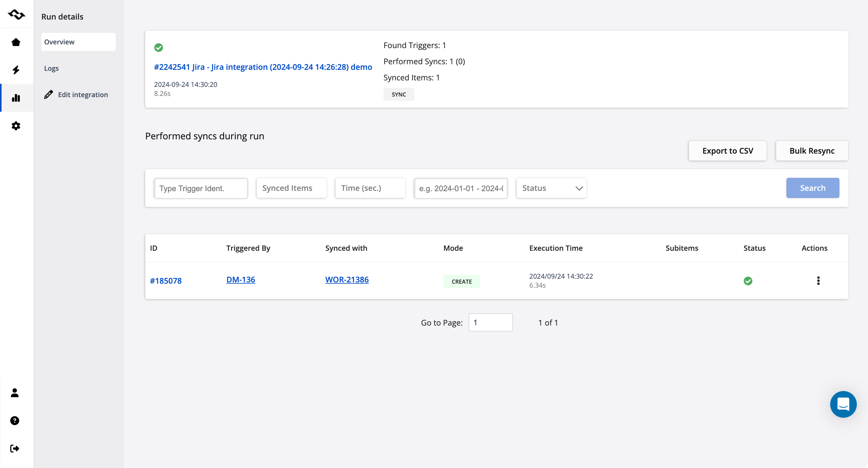868x468 pixels.
Task: Click the Run details heading
Action: 62,17
